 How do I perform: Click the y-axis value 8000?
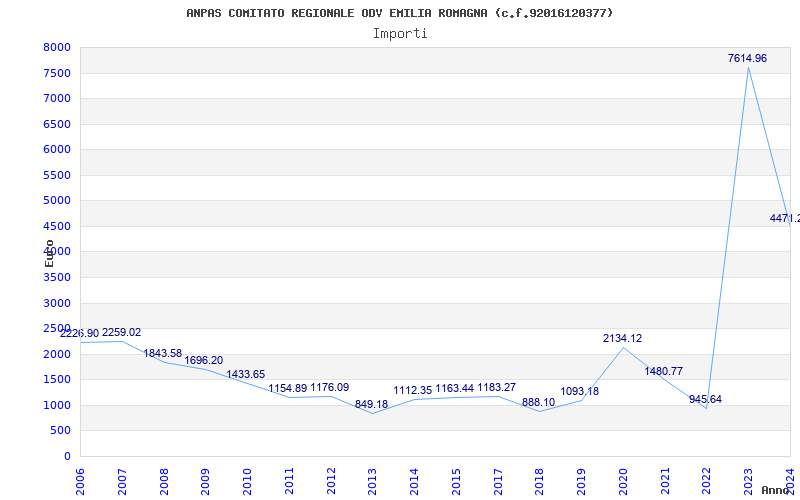(x=57, y=48)
